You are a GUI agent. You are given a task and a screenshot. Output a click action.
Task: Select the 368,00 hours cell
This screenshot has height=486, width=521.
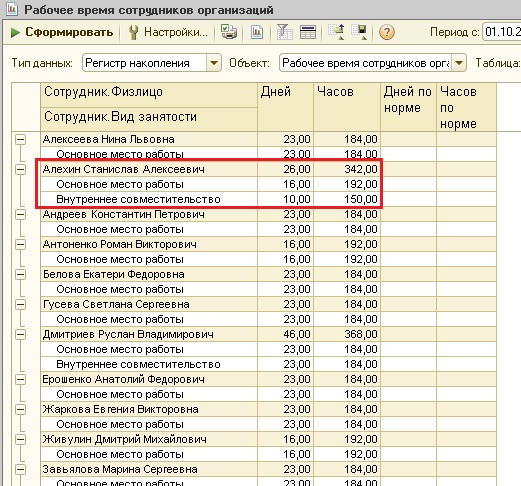click(x=347, y=334)
